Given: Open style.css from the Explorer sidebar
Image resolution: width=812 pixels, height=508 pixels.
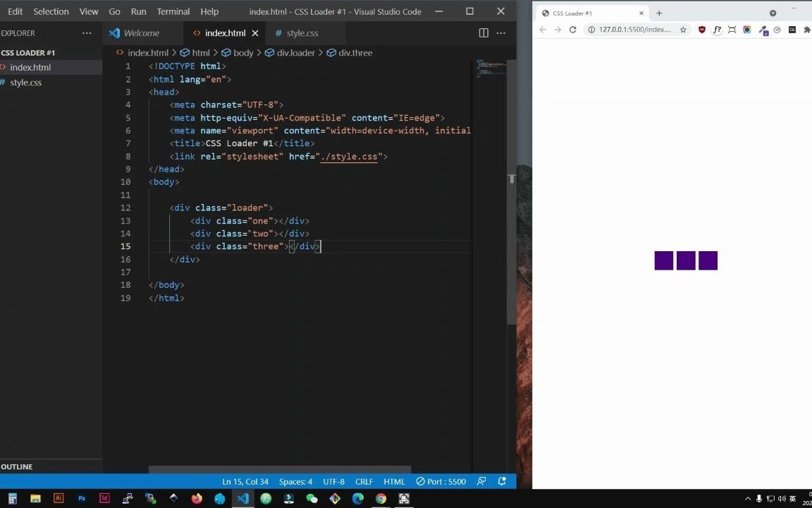Looking at the screenshot, I should coord(26,83).
